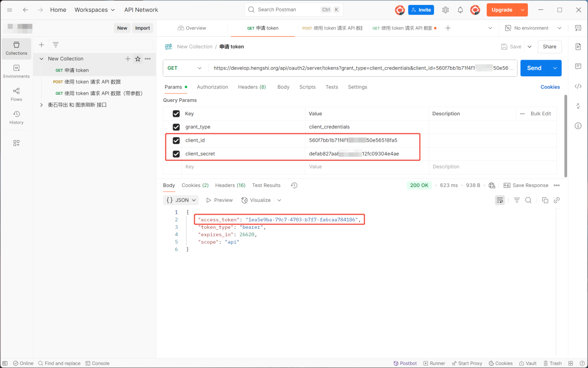Viewport: 588px width, 368px height.
Task: Copy the response body using the copy icon
Action: point(545,200)
